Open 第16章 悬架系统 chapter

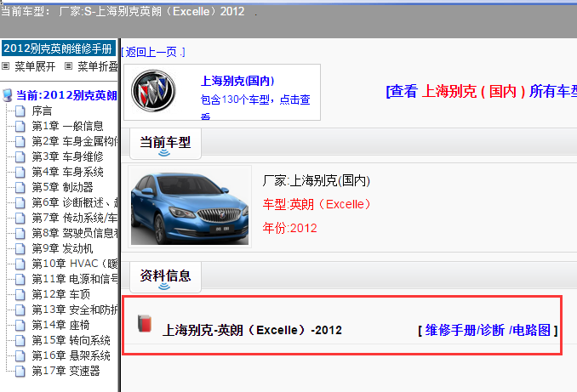(71, 356)
